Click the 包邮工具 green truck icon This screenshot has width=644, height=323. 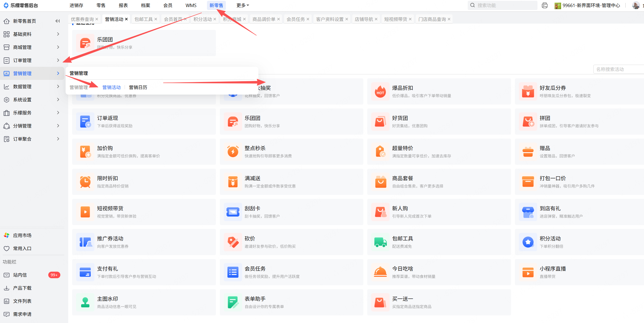380,242
